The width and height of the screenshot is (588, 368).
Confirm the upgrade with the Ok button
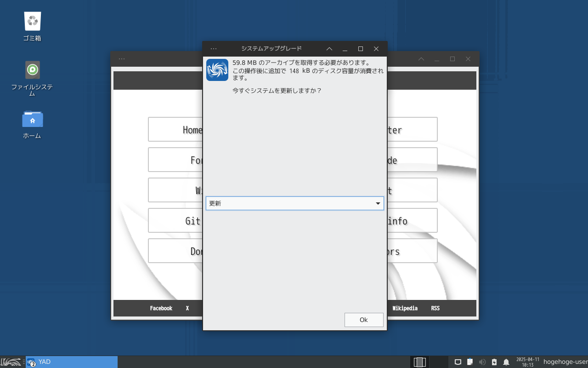click(x=364, y=320)
